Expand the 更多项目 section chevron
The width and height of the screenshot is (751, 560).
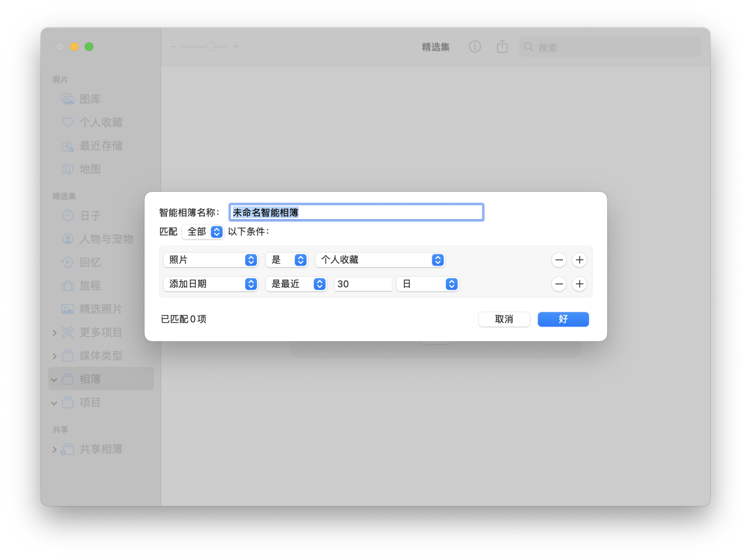55,333
